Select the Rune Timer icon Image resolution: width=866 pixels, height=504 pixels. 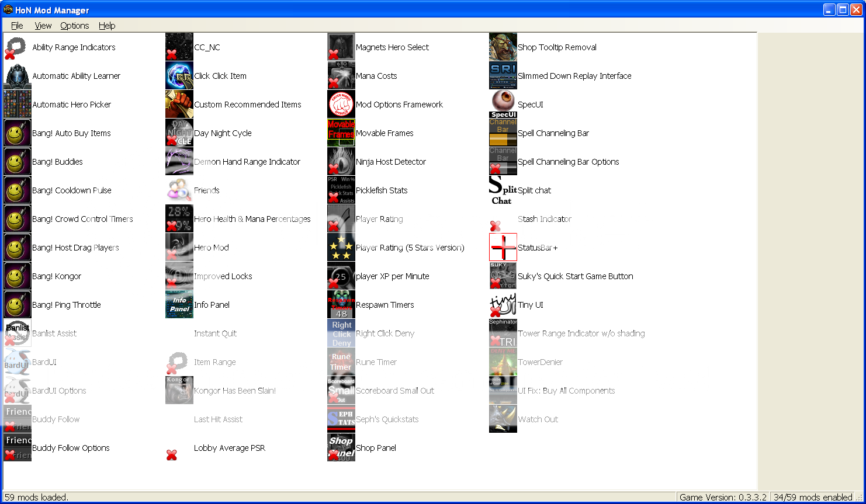[341, 362]
